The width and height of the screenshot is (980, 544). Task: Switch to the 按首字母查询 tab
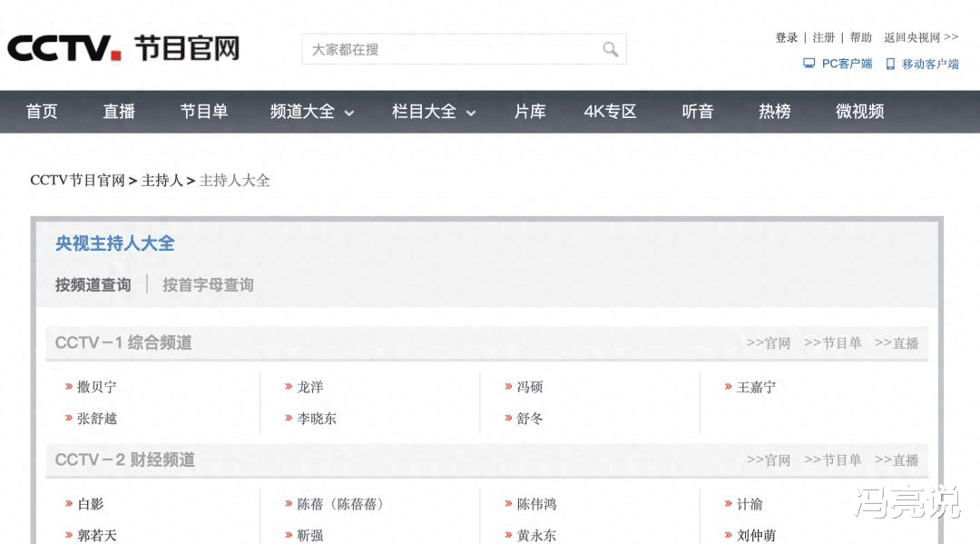point(208,285)
